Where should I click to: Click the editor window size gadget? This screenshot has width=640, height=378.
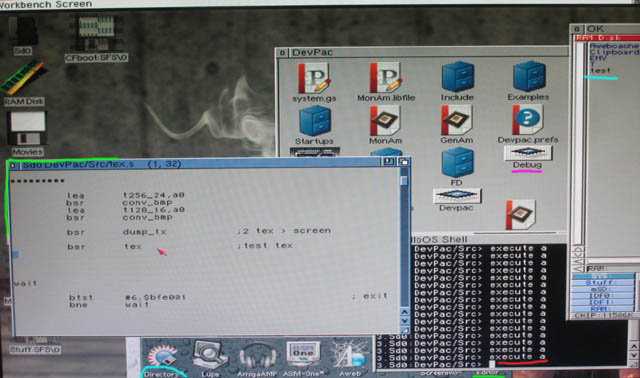click(x=404, y=330)
